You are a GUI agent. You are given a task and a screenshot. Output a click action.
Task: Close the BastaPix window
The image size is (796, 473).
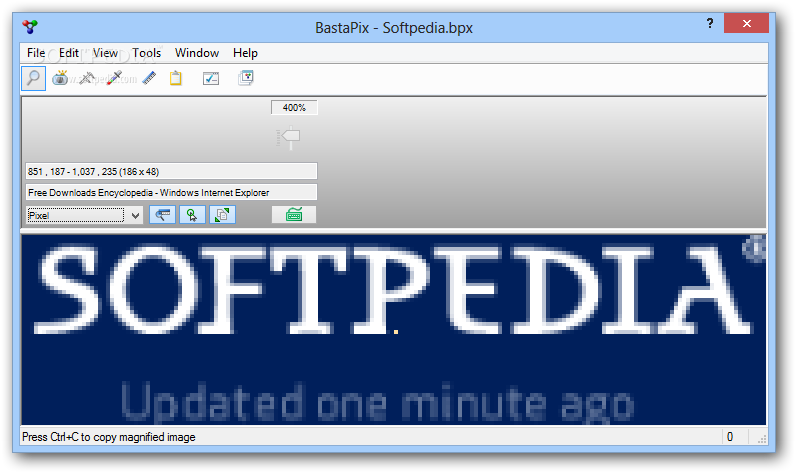746,23
